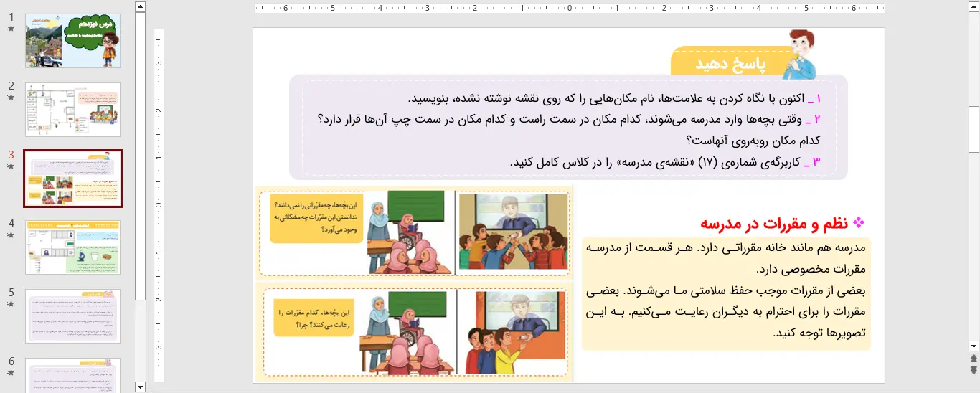Image resolution: width=980 pixels, height=393 pixels.
Task: Go to slide 5 thumbnail
Action: pyautogui.click(x=72, y=316)
